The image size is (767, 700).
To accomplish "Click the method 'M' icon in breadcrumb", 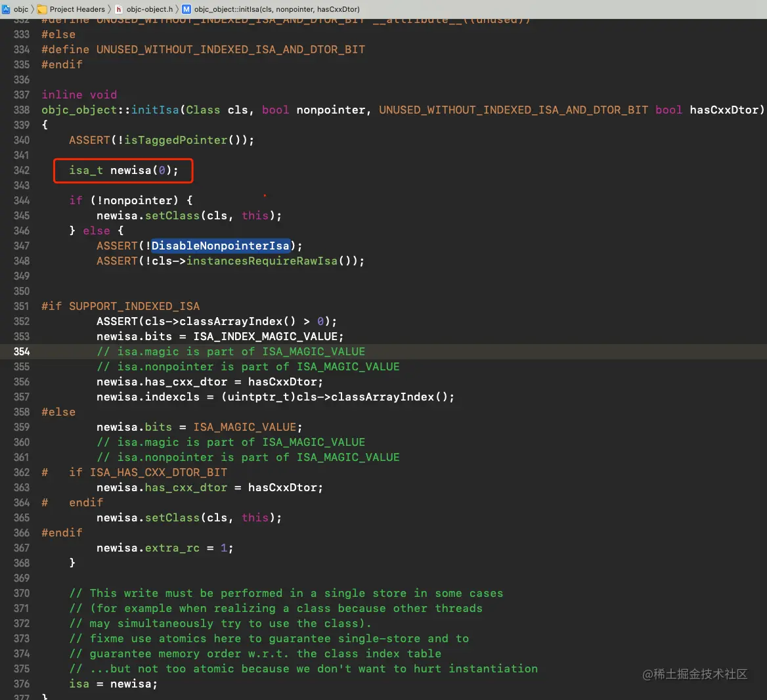I will pos(186,9).
